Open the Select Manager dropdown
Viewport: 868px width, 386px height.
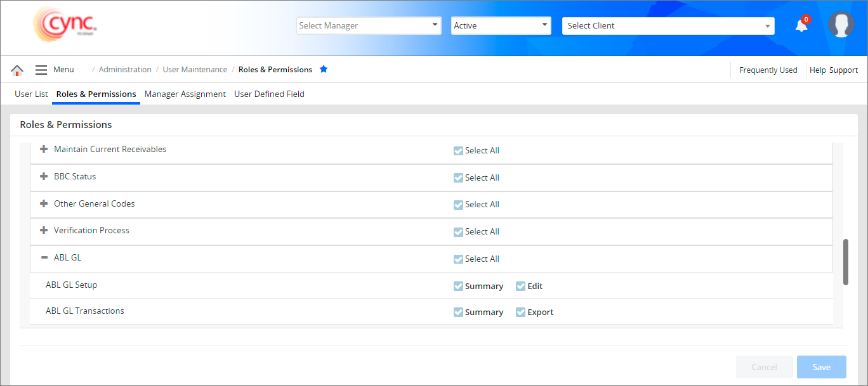(369, 25)
